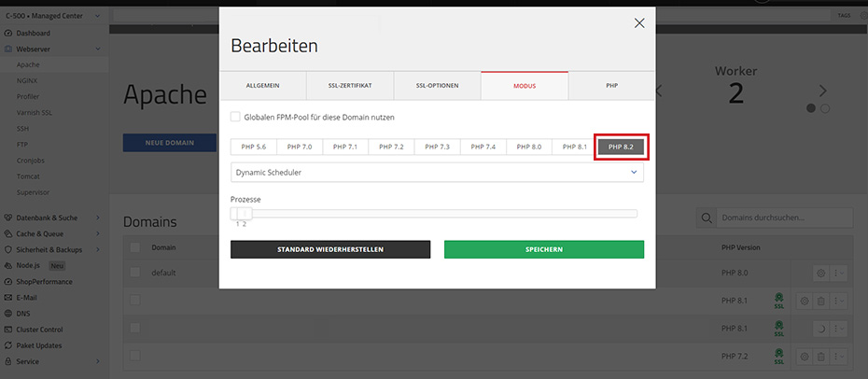Open DNS in the sidebar
The height and width of the screenshot is (379, 868).
pos(23,314)
